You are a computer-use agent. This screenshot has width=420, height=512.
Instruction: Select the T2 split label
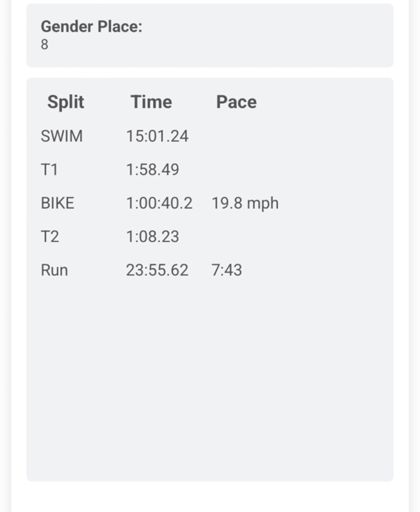point(50,236)
